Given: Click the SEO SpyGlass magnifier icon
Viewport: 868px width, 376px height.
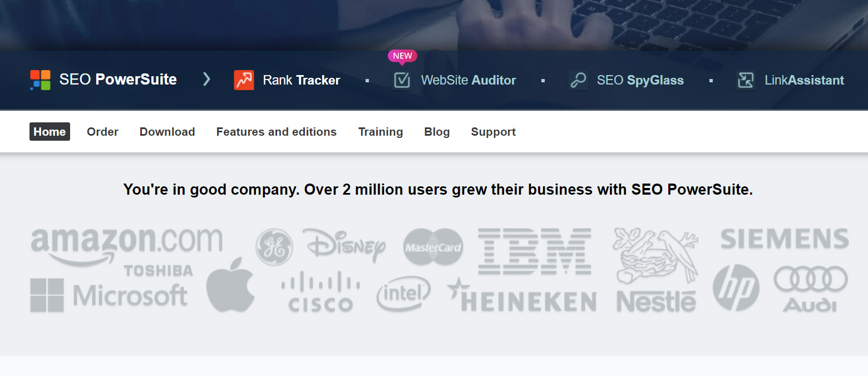Looking at the screenshot, I should [578, 80].
